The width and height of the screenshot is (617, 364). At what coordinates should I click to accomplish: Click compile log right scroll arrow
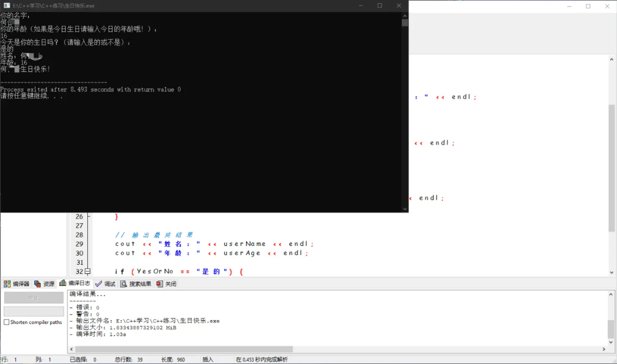click(x=604, y=349)
